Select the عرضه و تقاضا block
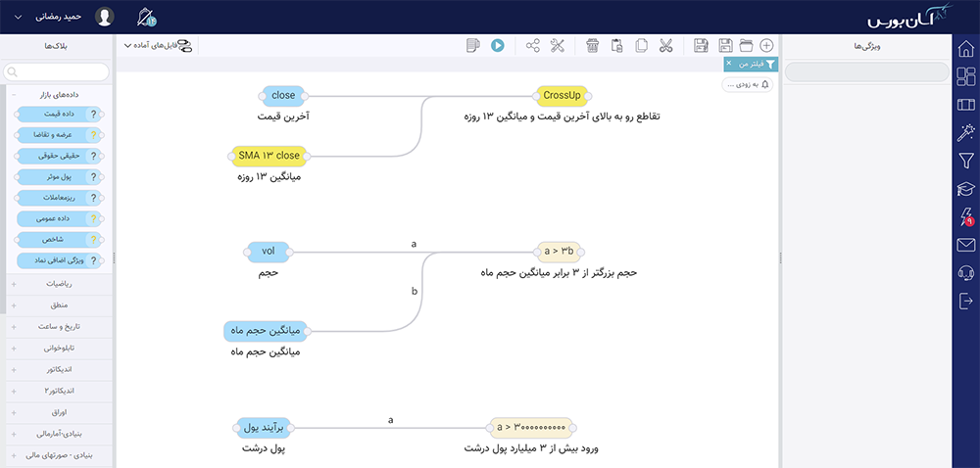This screenshot has height=468, width=980. click(x=59, y=135)
